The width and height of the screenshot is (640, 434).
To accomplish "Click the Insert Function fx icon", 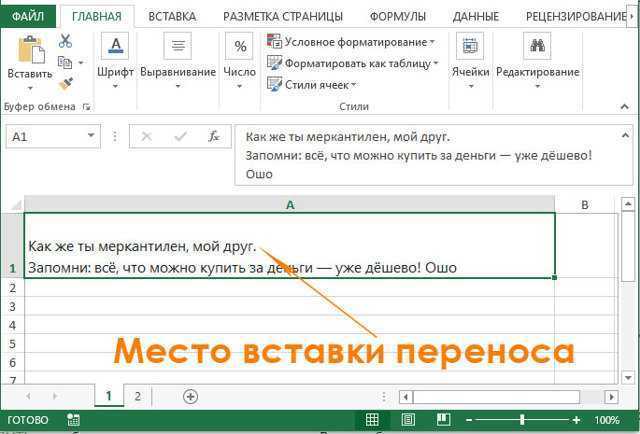I will click(214, 136).
